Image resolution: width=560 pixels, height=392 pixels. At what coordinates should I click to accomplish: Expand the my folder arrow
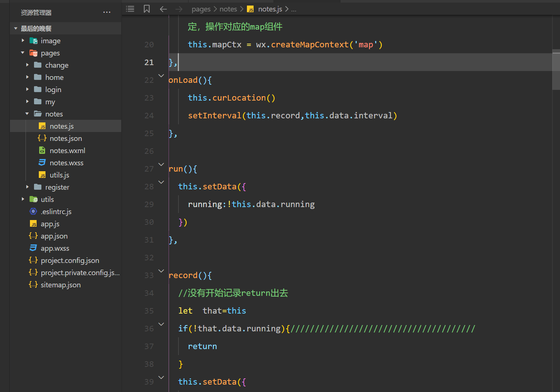pyautogui.click(x=27, y=102)
